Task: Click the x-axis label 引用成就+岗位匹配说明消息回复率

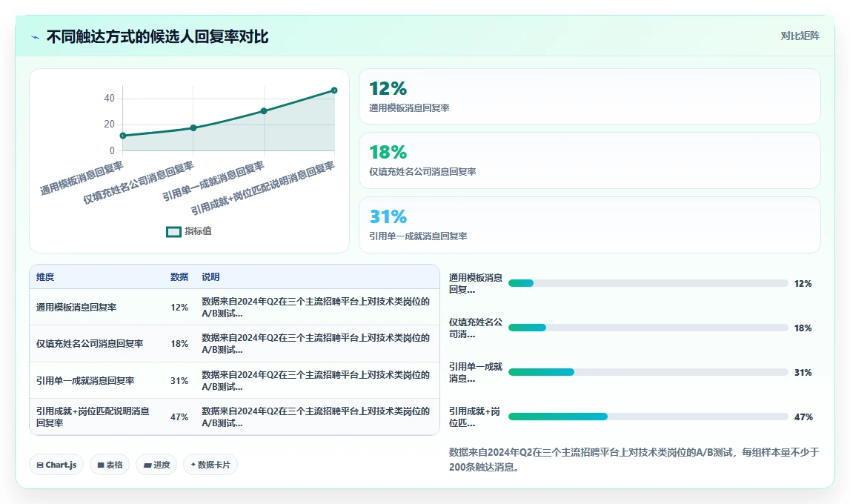Action: tap(262, 188)
